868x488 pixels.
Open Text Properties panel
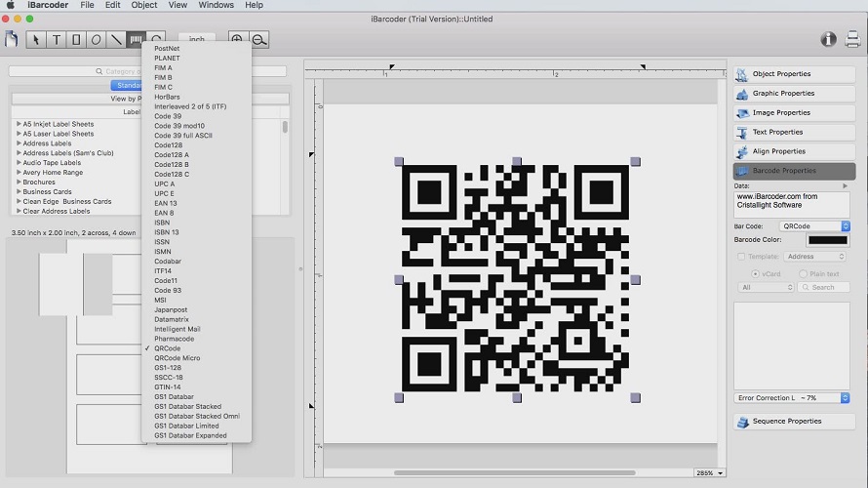(x=795, y=133)
